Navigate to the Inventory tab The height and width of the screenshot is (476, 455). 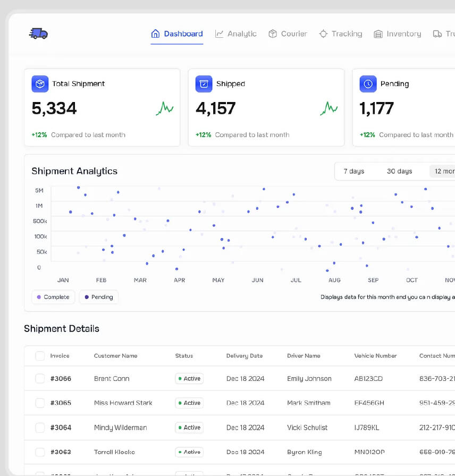point(397,33)
